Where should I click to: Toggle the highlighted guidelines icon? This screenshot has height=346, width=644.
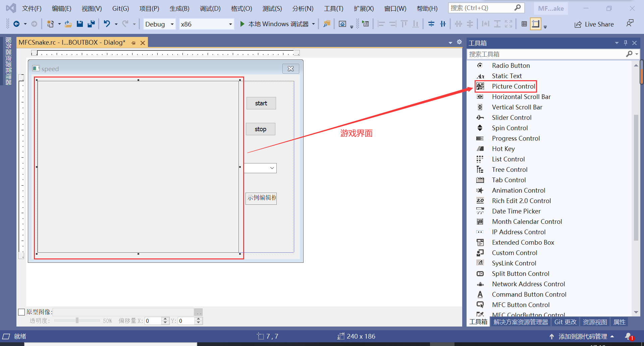(536, 24)
